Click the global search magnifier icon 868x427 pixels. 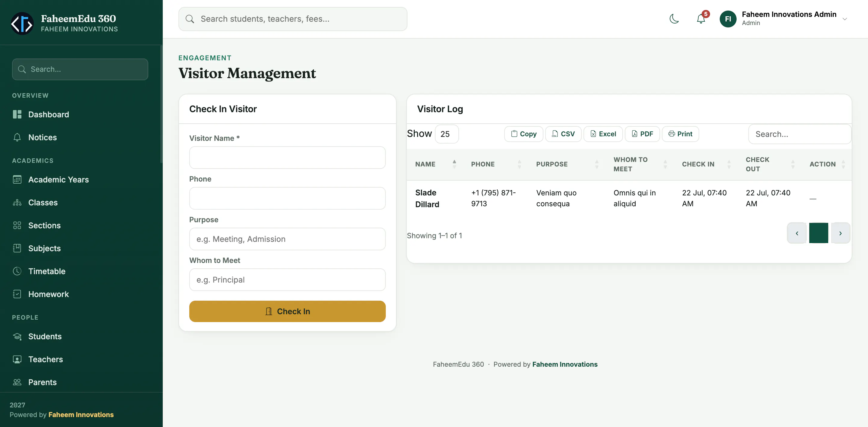click(x=190, y=19)
